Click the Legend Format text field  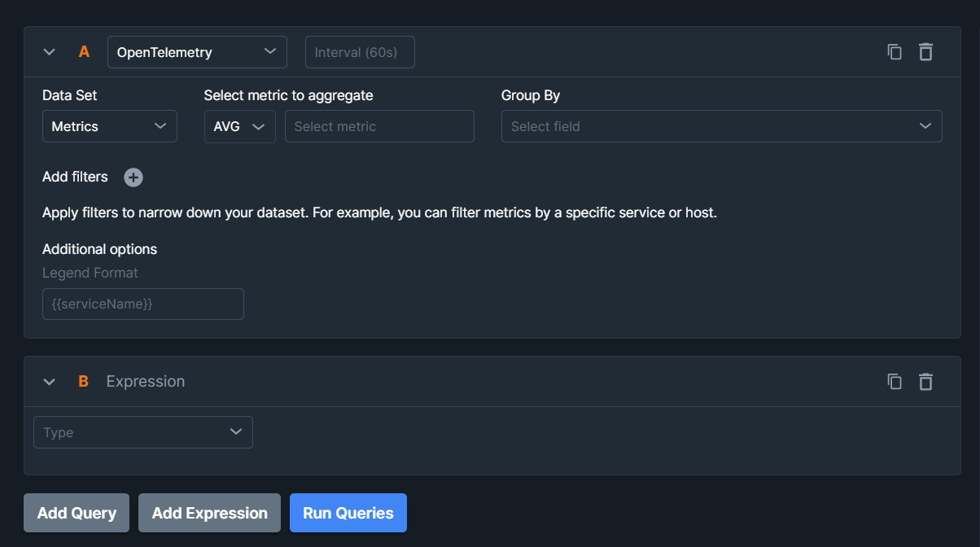pyautogui.click(x=142, y=304)
